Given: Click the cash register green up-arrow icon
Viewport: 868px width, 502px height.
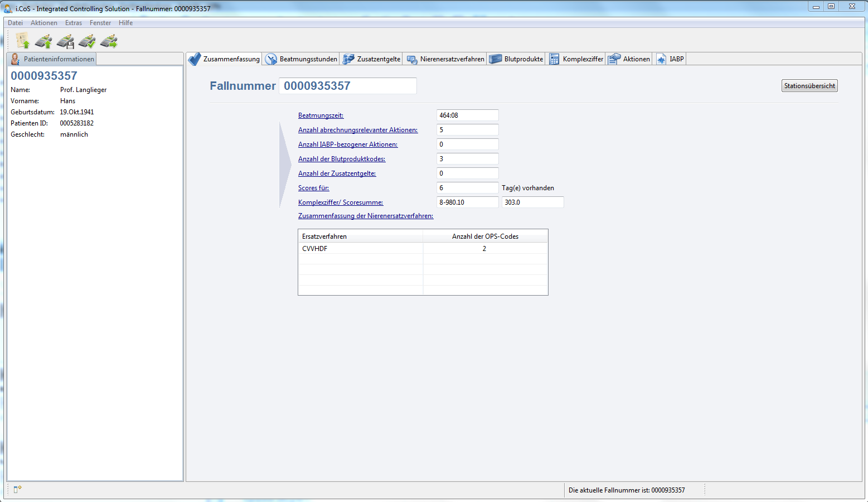Looking at the screenshot, I should tap(43, 41).
